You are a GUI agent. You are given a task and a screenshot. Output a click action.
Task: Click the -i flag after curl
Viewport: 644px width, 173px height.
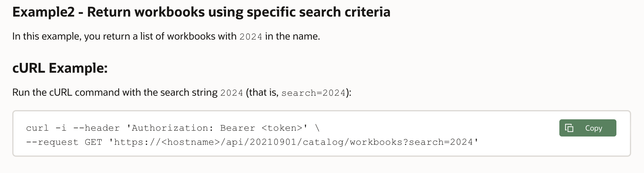[x=61, y=128]
